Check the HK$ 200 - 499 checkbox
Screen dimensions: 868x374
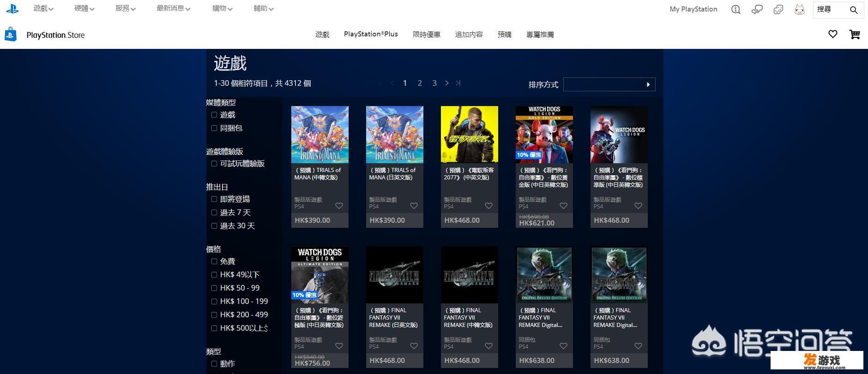coord(214,315)
